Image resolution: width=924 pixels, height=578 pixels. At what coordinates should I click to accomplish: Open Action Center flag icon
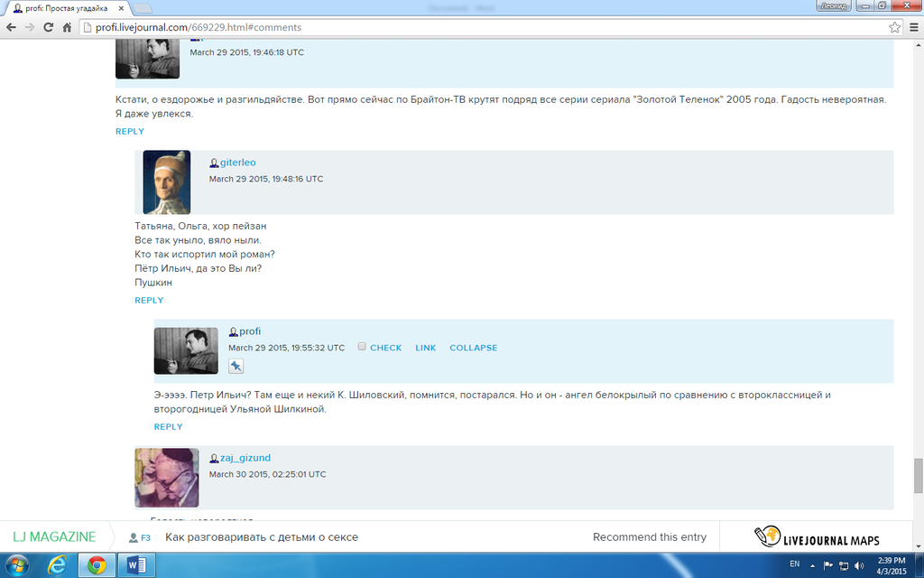pyautogui.click(x=828, y=565)
